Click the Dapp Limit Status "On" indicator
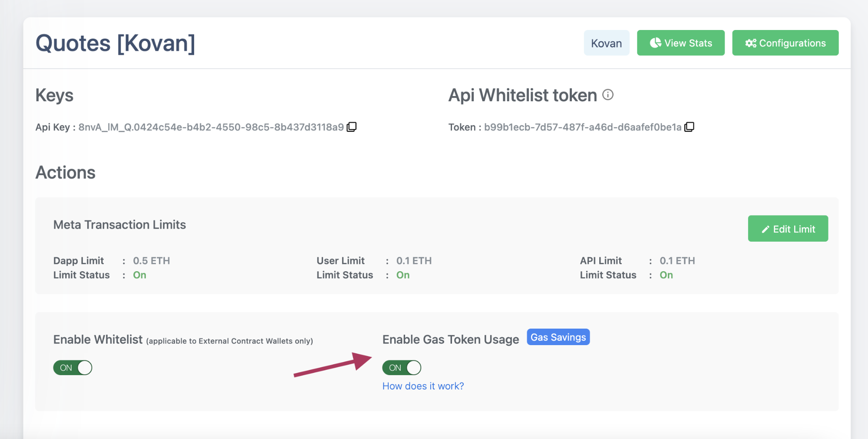868x439 pixels. pyautogui.click(x=139, y=275)
